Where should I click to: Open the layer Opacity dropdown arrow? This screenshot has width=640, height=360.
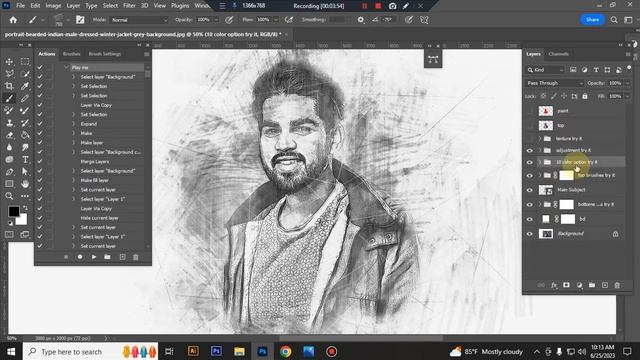point(628,83)
